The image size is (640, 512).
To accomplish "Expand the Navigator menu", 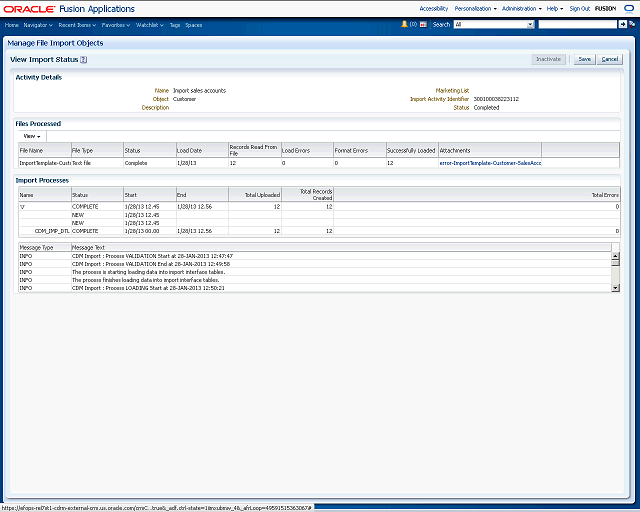I will click(38, 24).
